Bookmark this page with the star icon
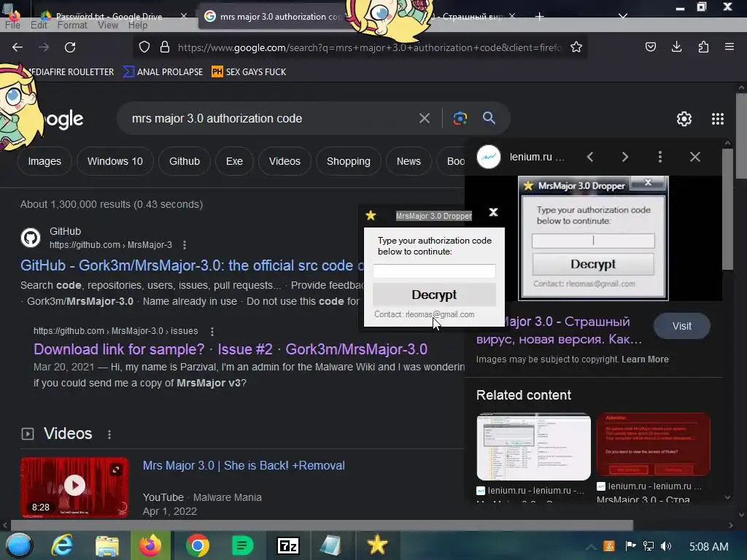This screenshot has width=747, height=560. pyautogui.click(x=576, y=47)
